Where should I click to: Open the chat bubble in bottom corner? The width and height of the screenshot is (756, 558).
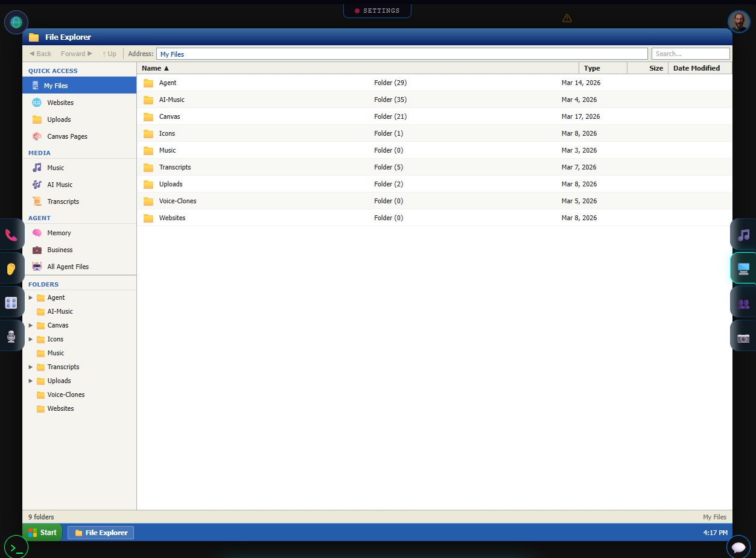tap(739, 547)
